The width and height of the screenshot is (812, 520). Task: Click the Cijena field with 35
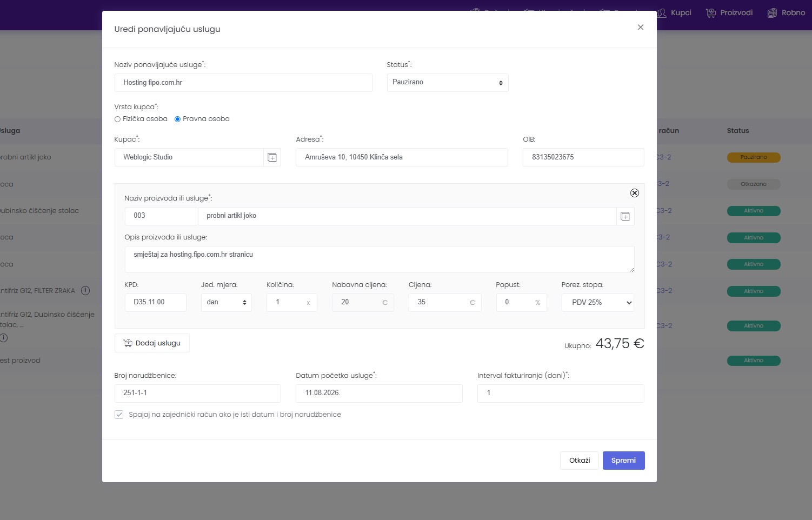[445, 302]
